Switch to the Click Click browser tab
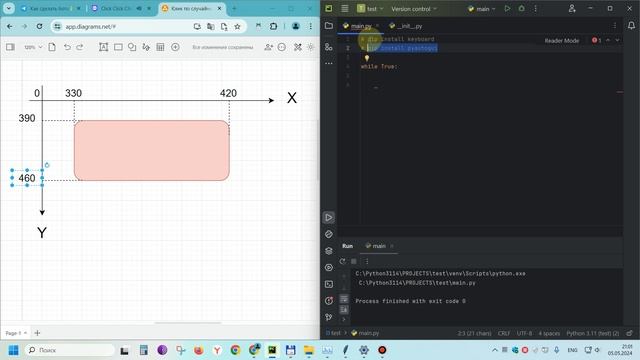Viewport: 640px width, 360px height. coord(122,8)
